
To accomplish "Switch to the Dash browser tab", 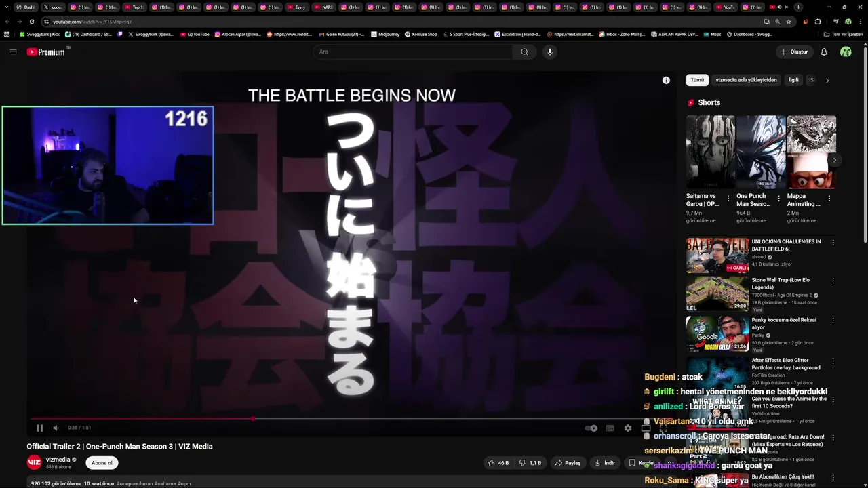I will tap(26, 7).
